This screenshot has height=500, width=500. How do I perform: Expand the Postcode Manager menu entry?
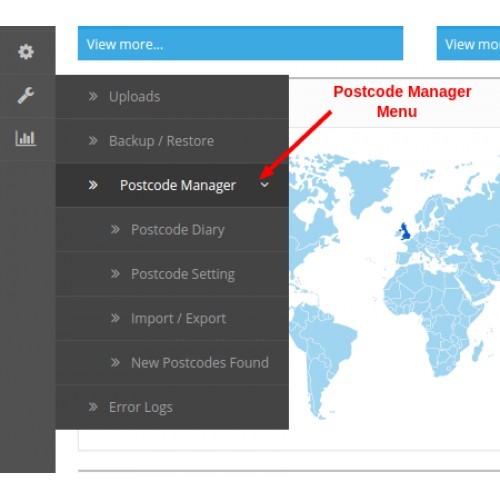(172, 185)
